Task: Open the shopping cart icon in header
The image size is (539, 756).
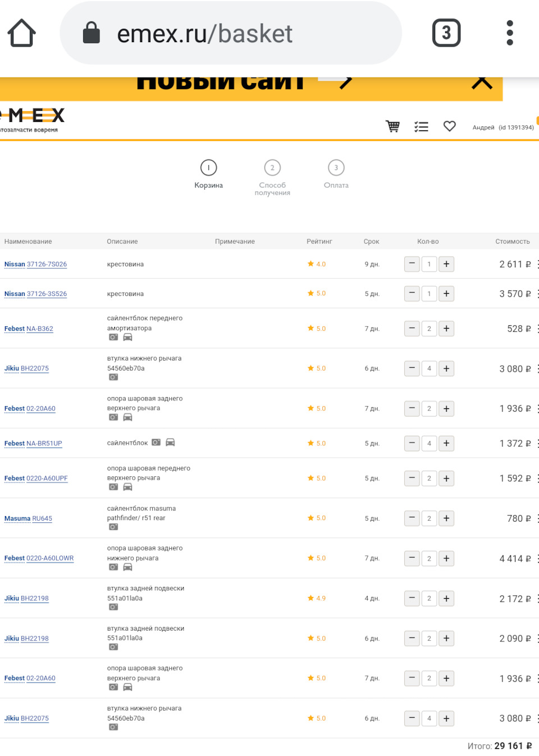Action: click(393, 126)
